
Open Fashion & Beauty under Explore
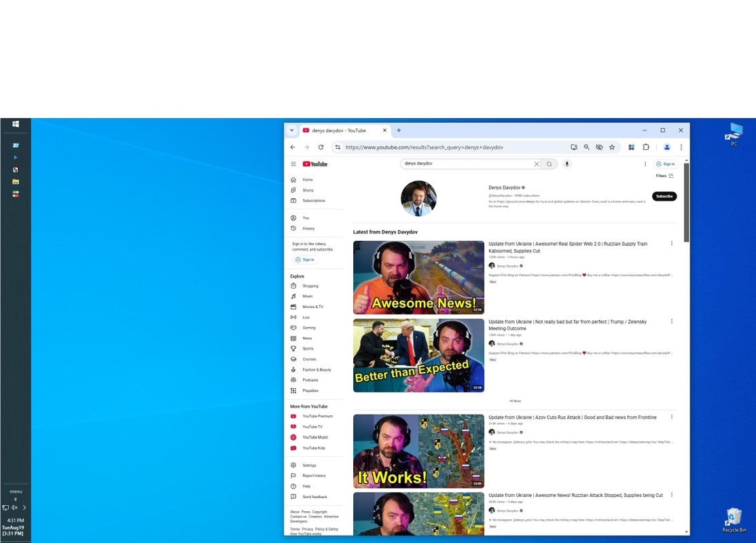pyautogui.click(x=315, y=369)
